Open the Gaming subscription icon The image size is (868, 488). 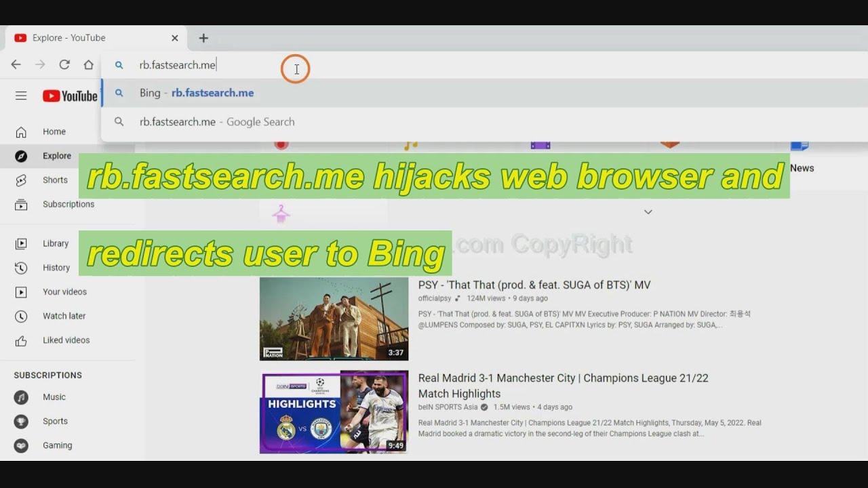(x=21, y=445)
